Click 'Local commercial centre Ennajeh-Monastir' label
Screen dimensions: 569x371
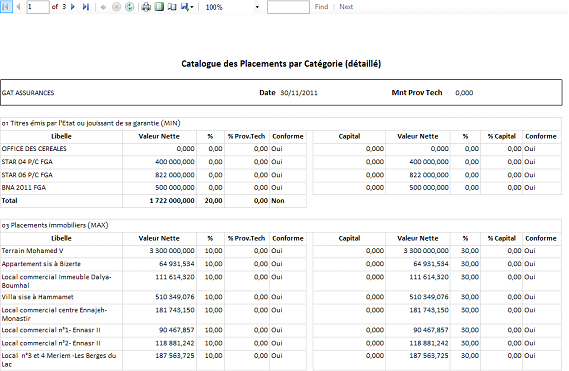54,314
